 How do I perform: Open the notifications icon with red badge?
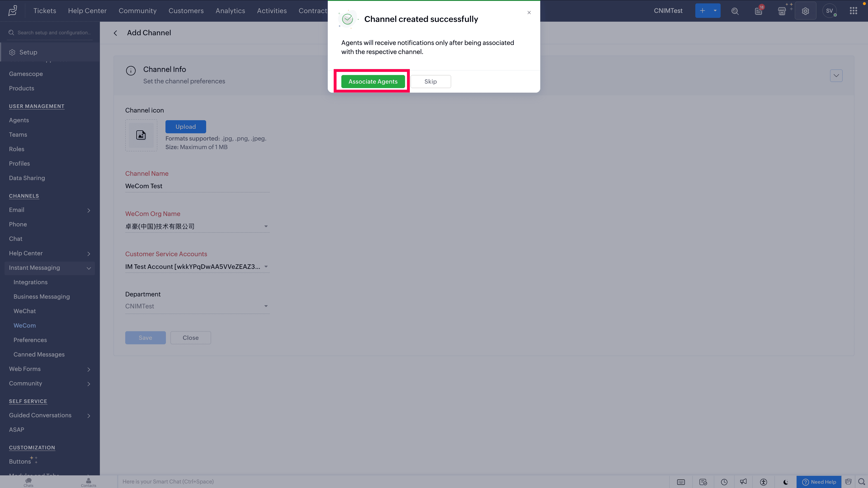point(758,11)
